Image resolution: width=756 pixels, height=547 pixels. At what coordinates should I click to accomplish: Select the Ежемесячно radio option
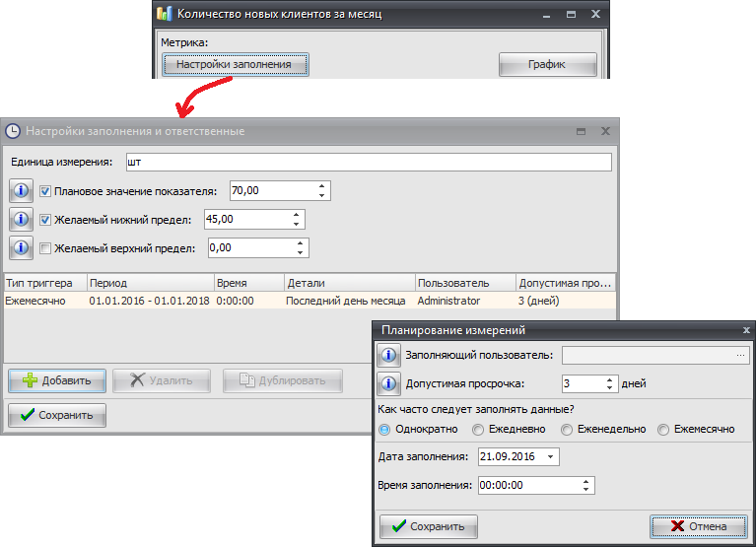coord(663,430)
